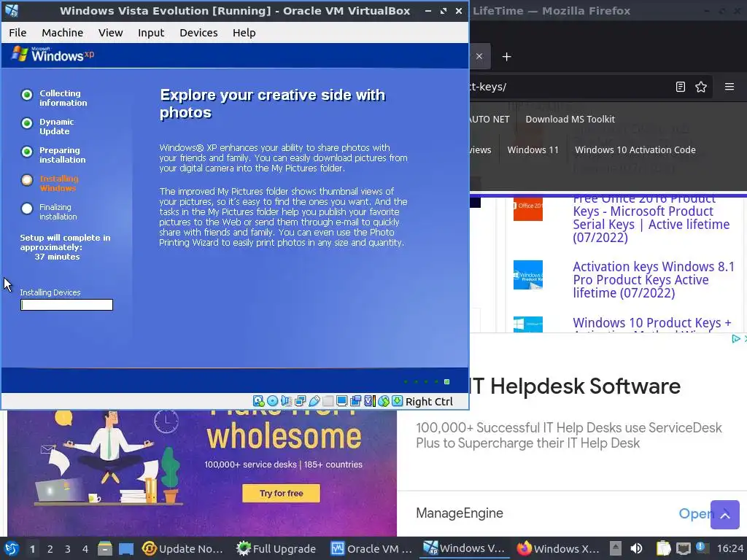
Task: Click the network adapters icon in VirtualBox status bar
Action: (x=300, y=401)
